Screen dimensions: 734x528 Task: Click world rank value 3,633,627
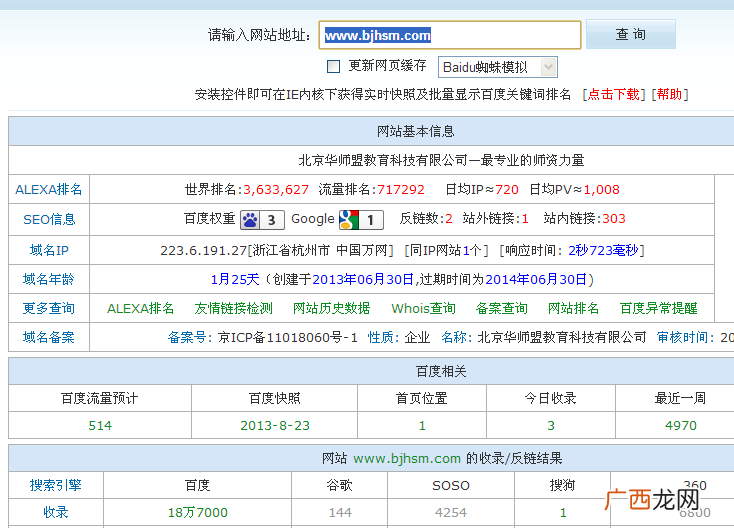tap(276, 190)
